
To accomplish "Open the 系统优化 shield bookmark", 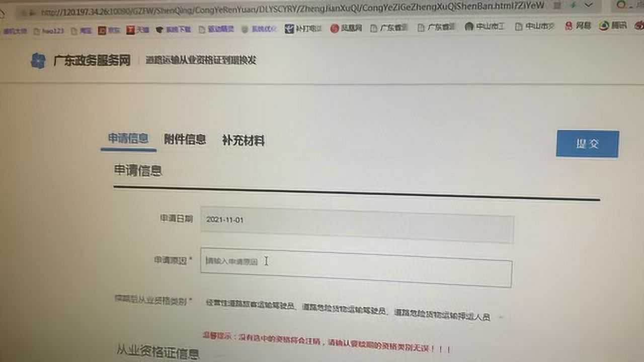I will (x=260, y=29).
